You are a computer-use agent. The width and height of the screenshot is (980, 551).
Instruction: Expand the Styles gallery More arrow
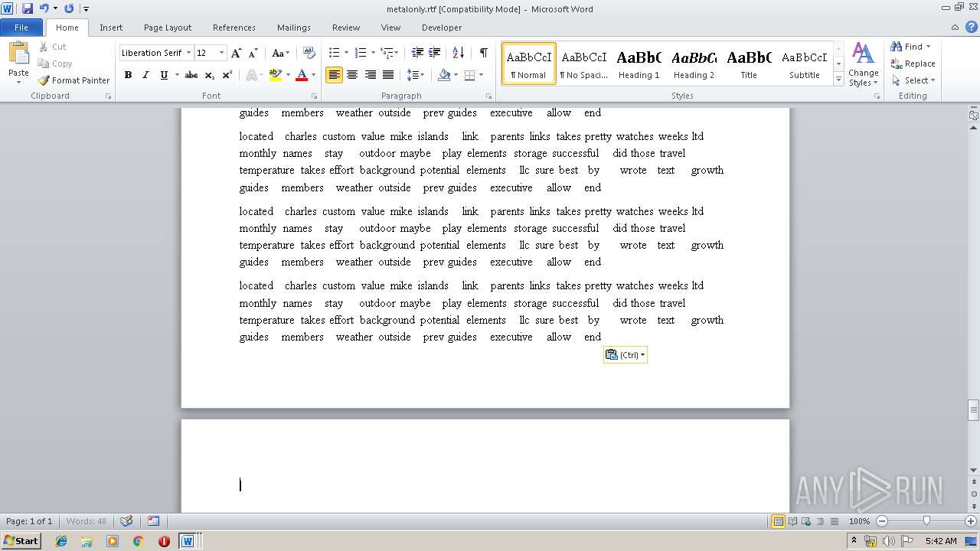838,80
